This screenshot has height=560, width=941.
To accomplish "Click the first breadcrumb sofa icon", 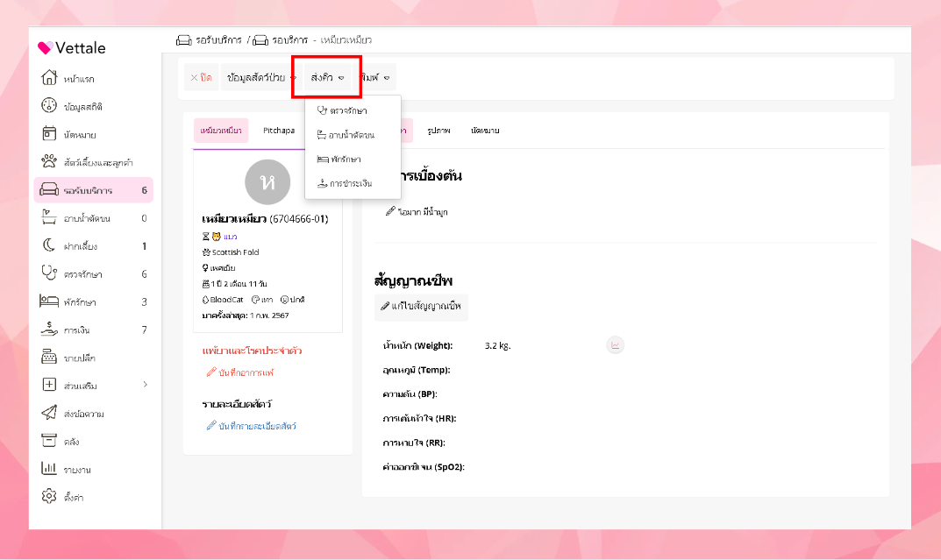I will coord(183,40).
